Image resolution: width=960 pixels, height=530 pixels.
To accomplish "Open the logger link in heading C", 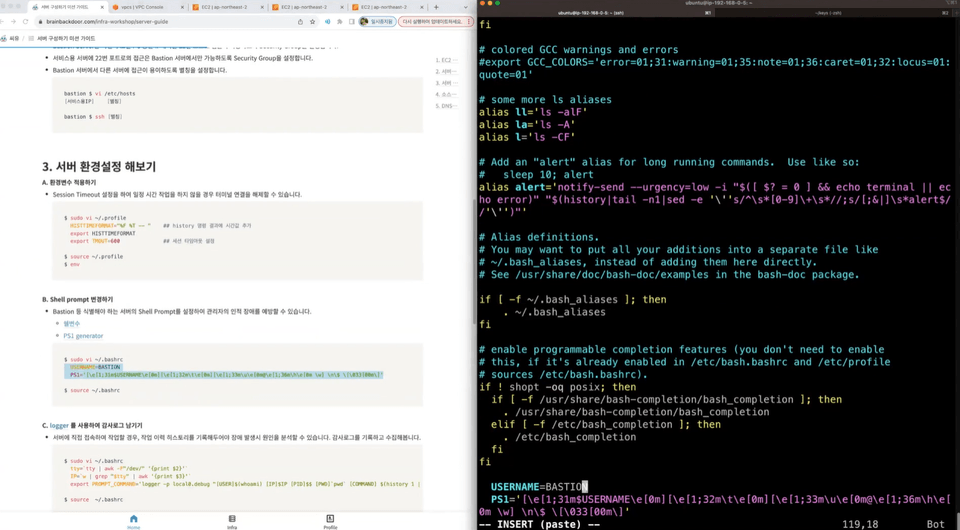I will pyautogui.click(x=59, y=425).
